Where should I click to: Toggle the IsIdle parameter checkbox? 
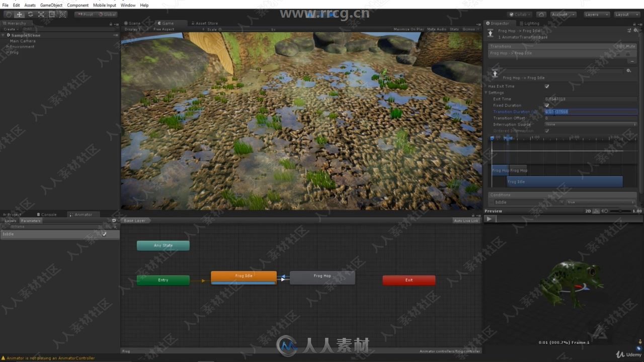point(105,234)
